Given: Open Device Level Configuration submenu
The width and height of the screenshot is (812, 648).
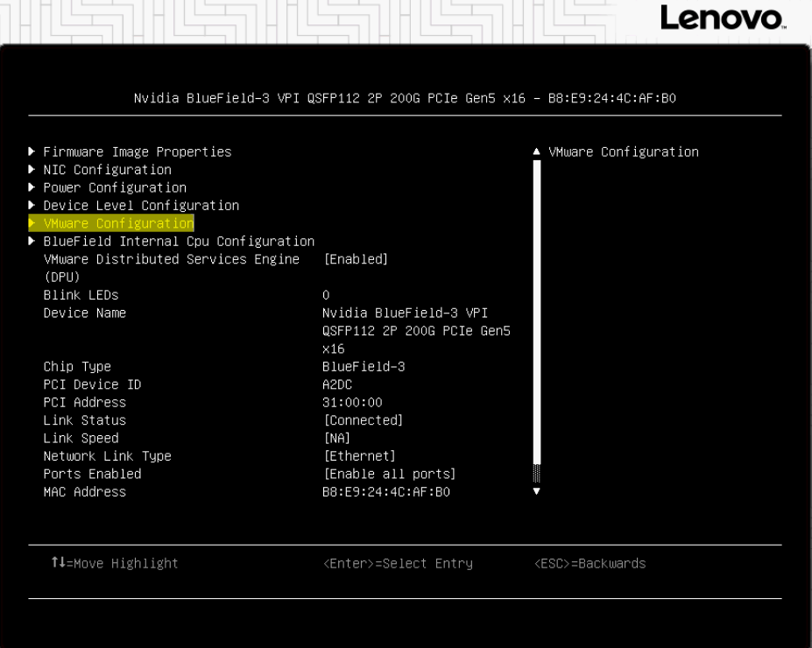Looking at the screenshot, I should (141, 206).
